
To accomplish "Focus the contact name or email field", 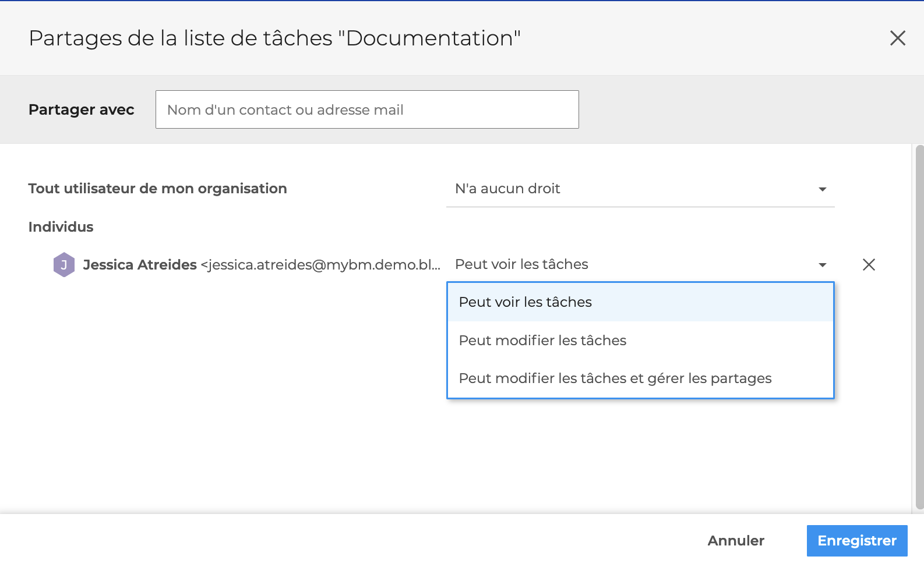I will coord(367,109).
